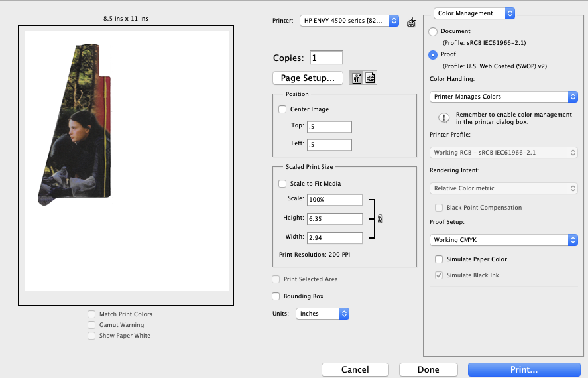
Task: Enable Simulate Paper Color
Action: point(439,259)
